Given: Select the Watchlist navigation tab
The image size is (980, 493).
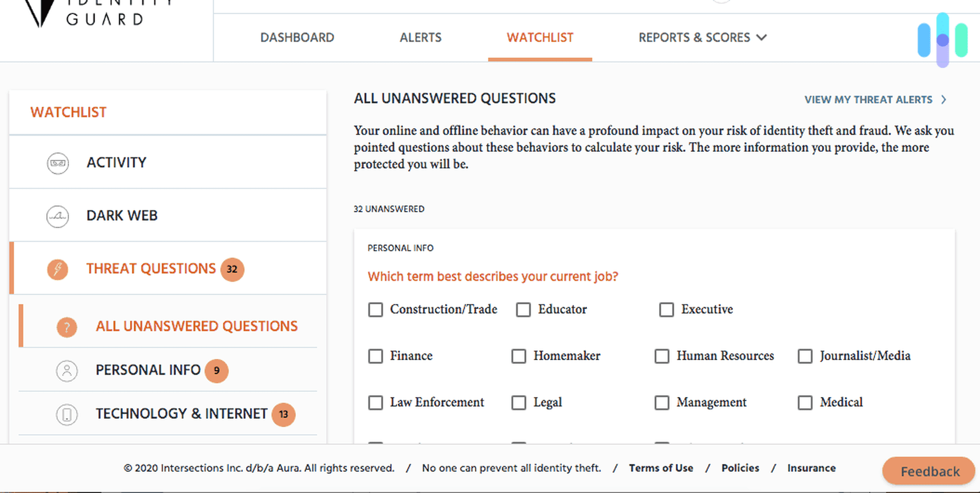Looking at the screenshot, I should coord(540,37).
